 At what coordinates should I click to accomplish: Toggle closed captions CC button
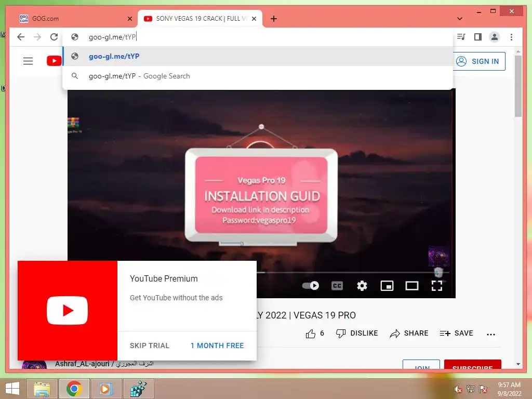(x=337, y=286)
